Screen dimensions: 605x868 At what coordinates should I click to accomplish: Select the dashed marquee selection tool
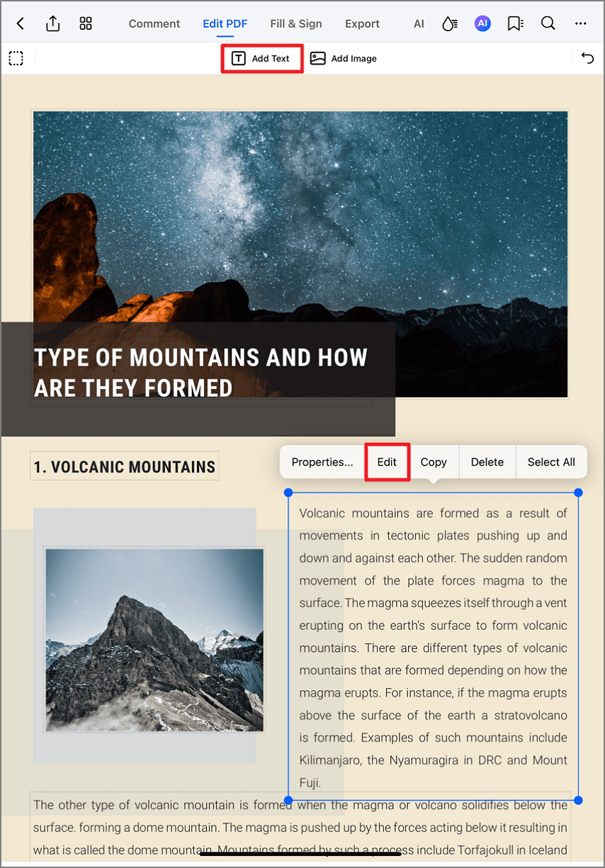click(16, 58)
